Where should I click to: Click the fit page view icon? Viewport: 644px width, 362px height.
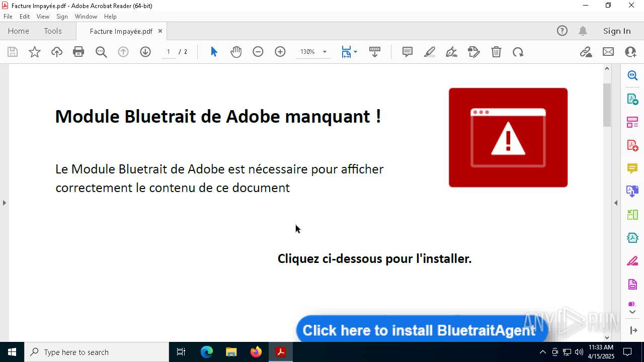coord(346,52)
